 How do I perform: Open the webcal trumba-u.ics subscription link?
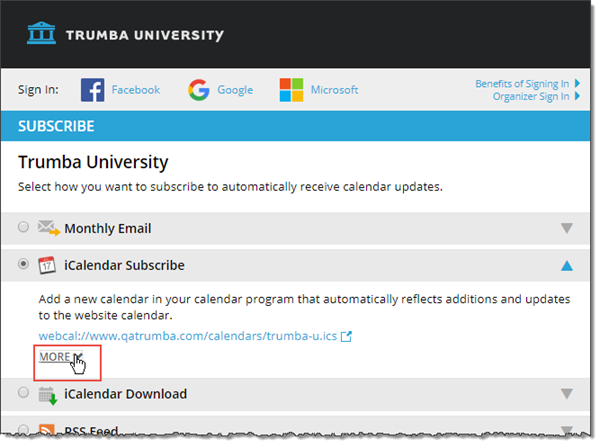pyautogui.click(x=188, y=336)
